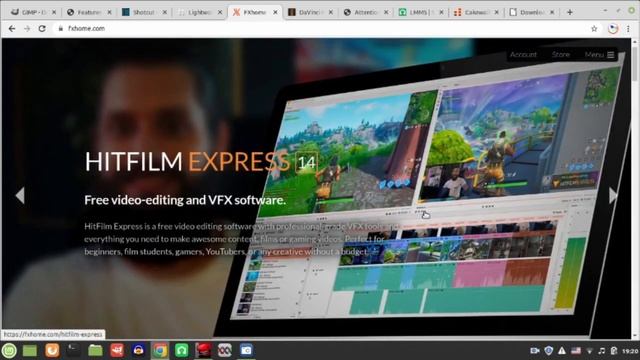Viewport: 640px width, 360px height.
Task: Go to next slide with right arrow
Action: point(613,196)
